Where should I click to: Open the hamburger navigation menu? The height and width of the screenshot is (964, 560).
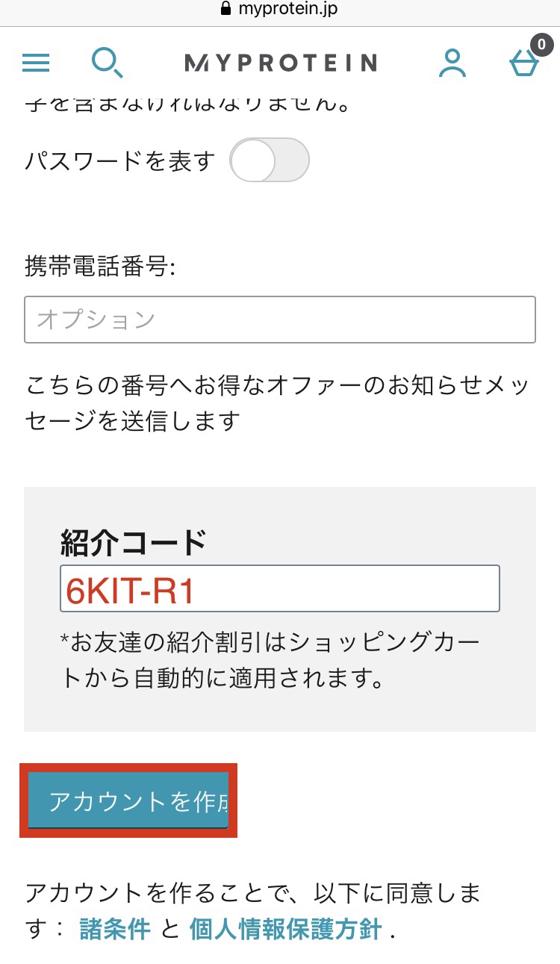click(36, 63)
